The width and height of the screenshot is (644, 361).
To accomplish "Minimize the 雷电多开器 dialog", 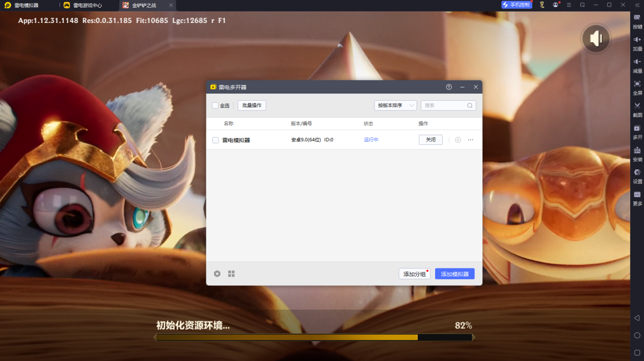I will click(x=463, y=87).
